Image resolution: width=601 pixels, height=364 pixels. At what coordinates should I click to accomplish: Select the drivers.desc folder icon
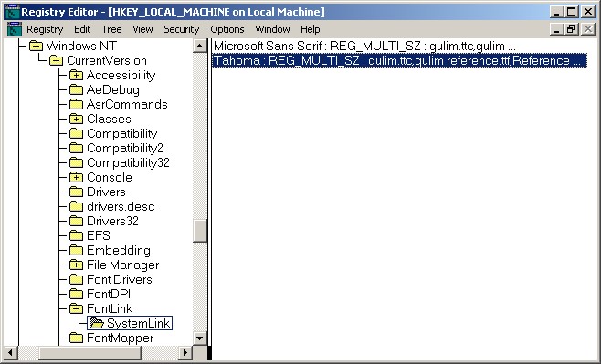(x=76, y=207)
